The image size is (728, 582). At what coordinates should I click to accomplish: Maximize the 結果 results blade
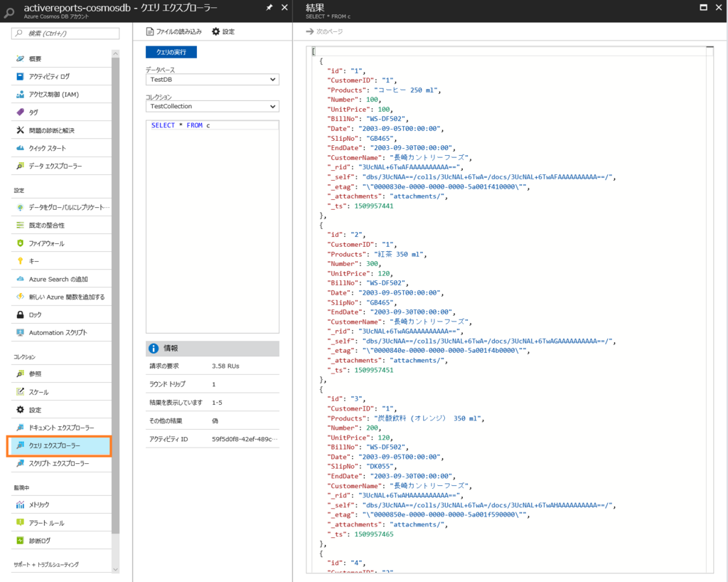point(703,7)
